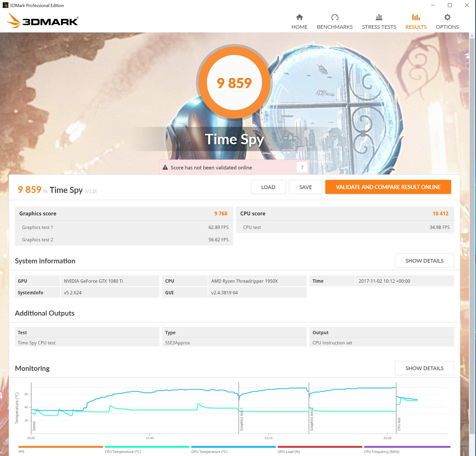This screenshot has width=476, height=456.
Task: Open Options with the gear icon
Action: (x=447, y=17)
